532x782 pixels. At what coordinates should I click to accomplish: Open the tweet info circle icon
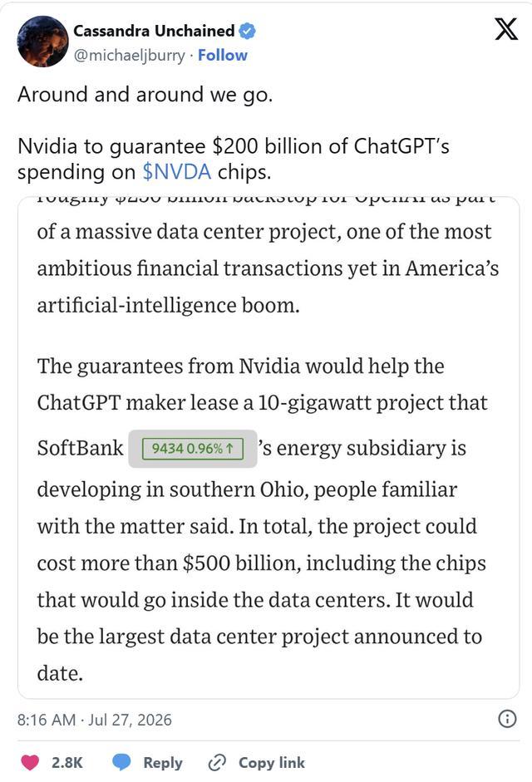(x=508, y=719)
